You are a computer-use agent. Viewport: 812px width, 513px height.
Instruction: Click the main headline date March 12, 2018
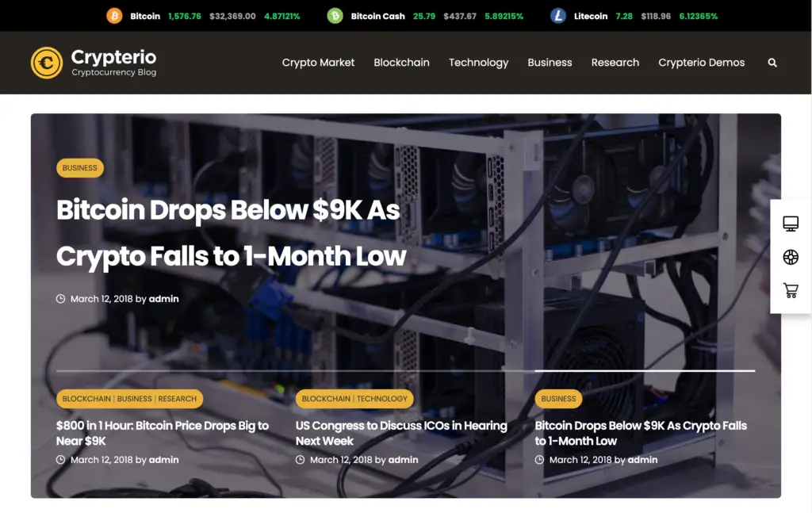pyautogui.click(x=101, y=299)
